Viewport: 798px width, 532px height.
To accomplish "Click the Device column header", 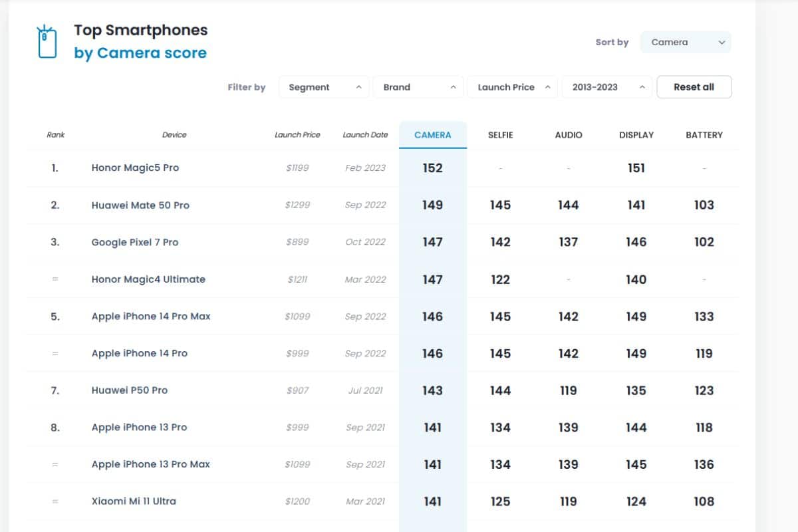I will tap(174, 135).
